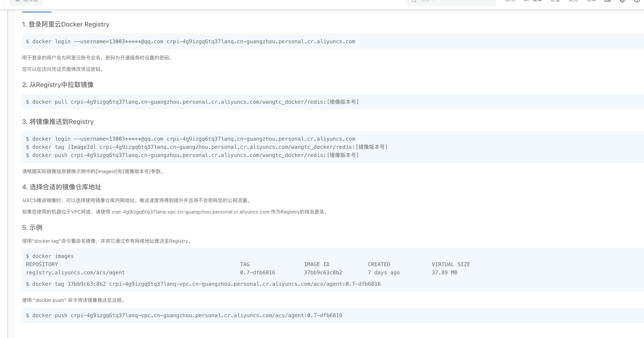Open the 企业 header menu
The image size is (644, 338).
[x=555, y=1]
